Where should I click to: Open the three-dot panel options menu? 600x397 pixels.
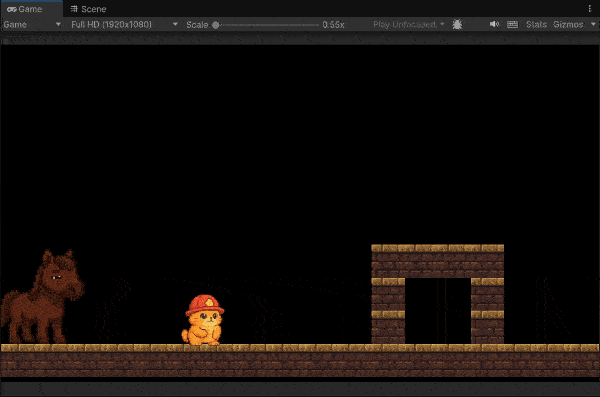click(x=590, y=9)
